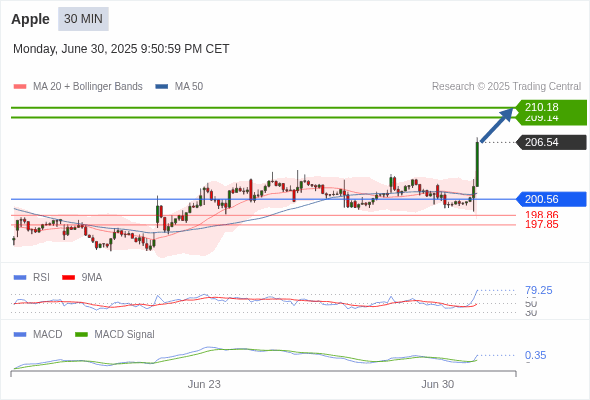This screenshot has width=590, height=400.
Task: Click the Jun 30 date axis label
Action: point(437,384)
